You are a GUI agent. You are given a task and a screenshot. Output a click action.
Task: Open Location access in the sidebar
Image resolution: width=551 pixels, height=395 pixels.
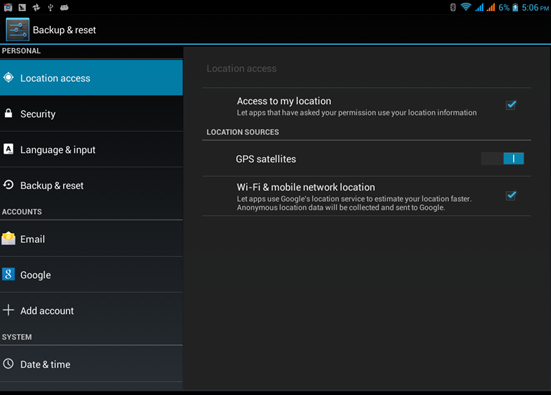pyautogui.click(x=91, y=78)
